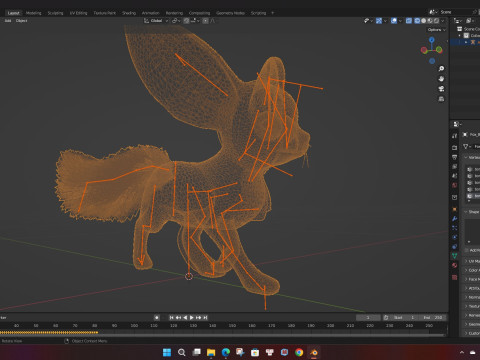Open object types visibility dropdown

coord(368,21)
